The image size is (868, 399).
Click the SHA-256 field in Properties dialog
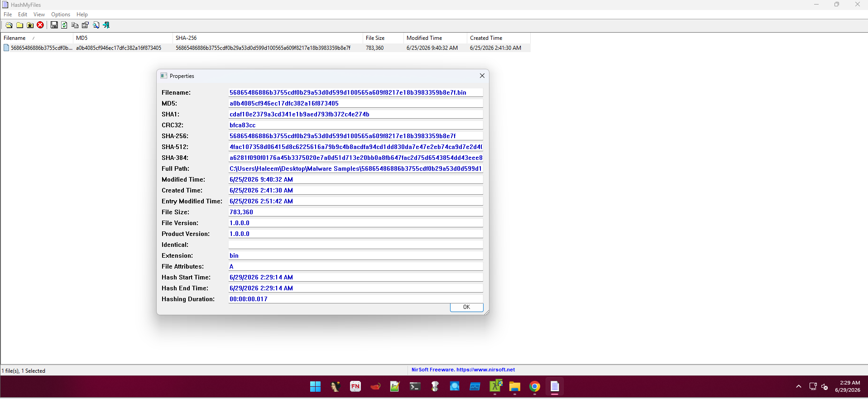(x=355, y=136)
